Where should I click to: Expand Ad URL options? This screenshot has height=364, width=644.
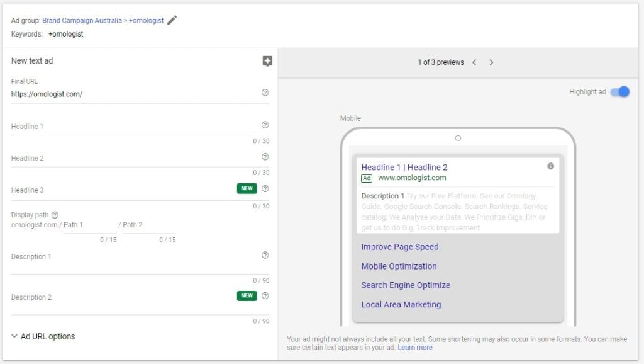(43, 336)
